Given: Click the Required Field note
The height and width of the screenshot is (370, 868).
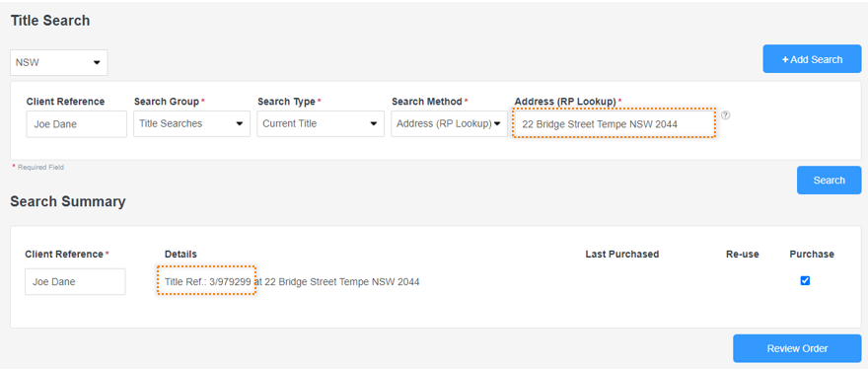Looking at the screenshot, I should point(38,167).
